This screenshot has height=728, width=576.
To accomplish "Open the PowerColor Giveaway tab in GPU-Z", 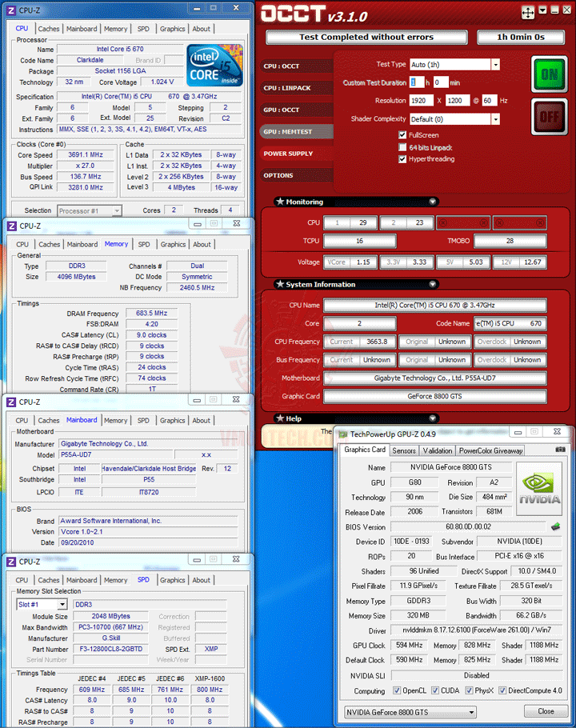I will pyautogui.click(x=490, y=450).
